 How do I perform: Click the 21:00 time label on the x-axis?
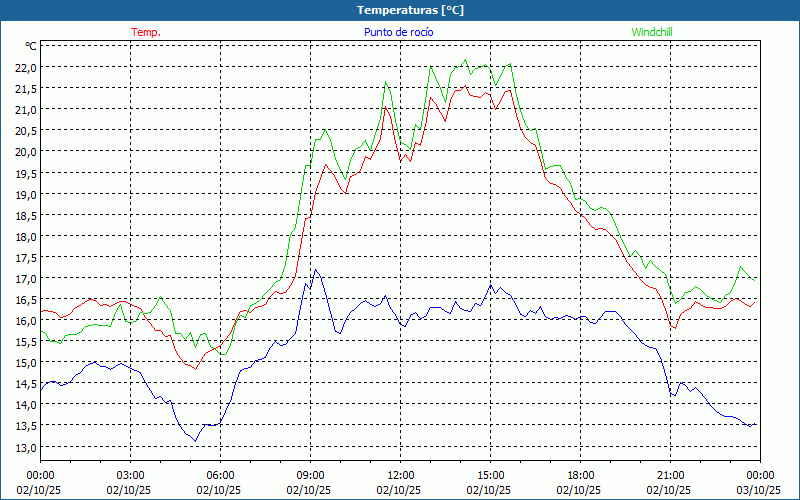pos(670,475)
